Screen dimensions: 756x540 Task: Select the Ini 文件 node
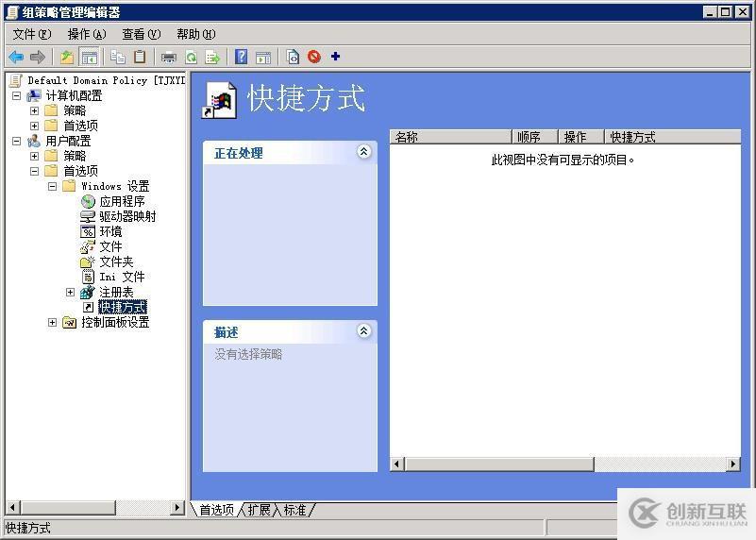click(122, 277)
